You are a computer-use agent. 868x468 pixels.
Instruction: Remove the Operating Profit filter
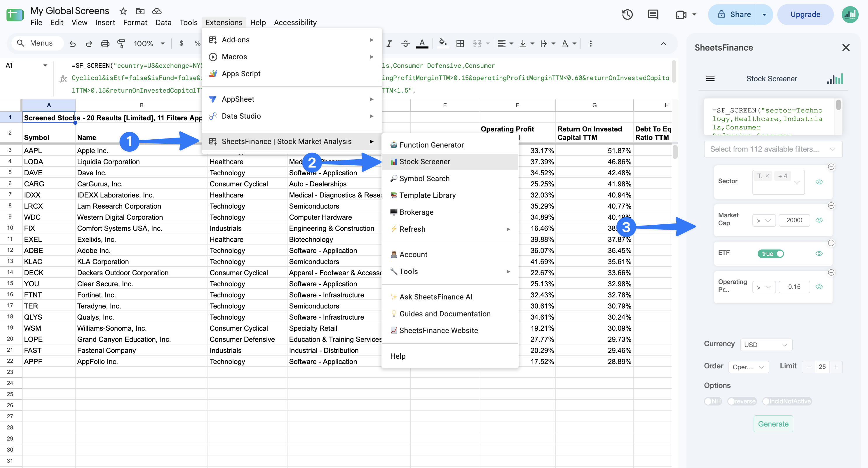point(831,273)
